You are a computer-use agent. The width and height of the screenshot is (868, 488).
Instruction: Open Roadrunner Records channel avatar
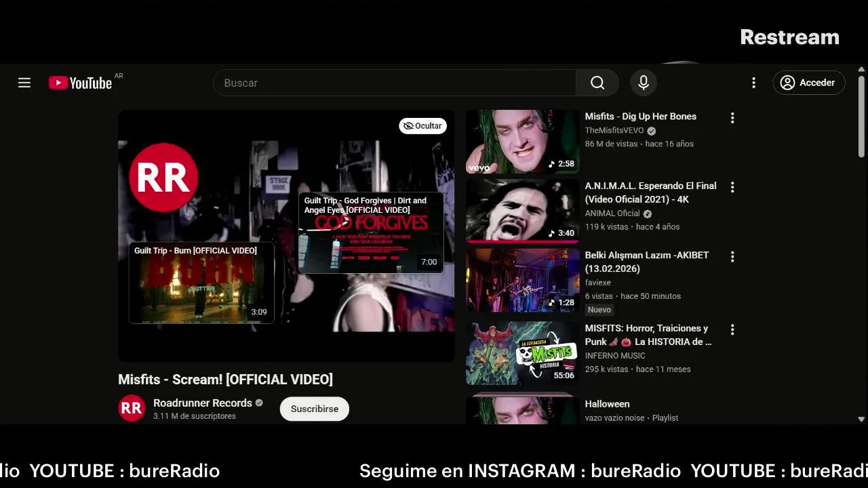(x=132, y=409)
